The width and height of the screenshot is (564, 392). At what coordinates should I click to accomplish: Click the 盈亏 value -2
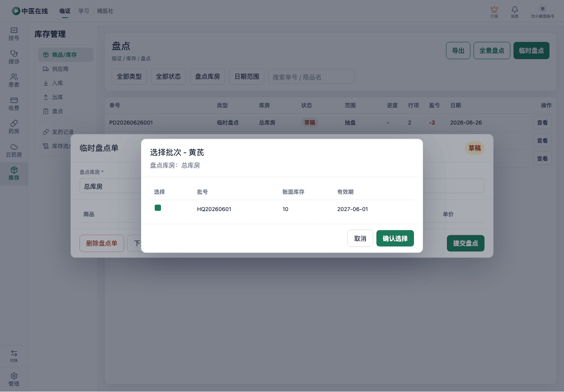[x=432, y=123]
